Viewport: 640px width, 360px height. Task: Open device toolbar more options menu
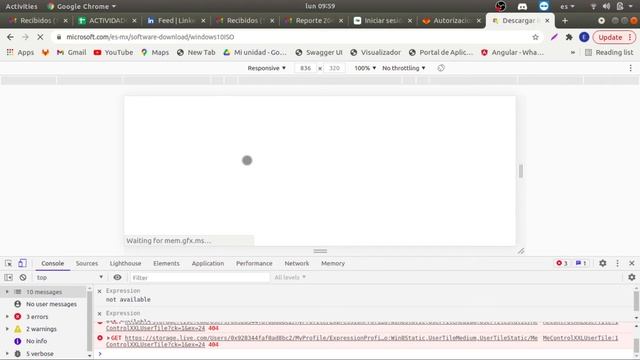(631, 68)
